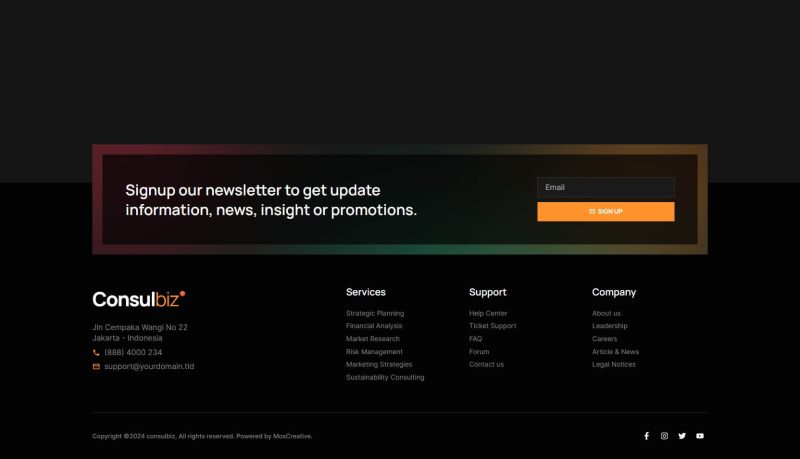Click the FAQ link under Support
Image resolution: width=800 pixels, height=459 pixels.
coord(475,339)
